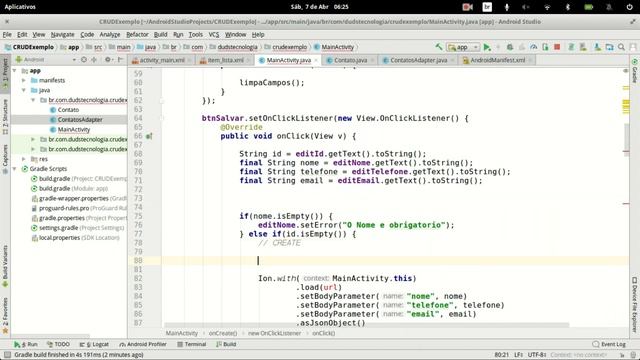
Task: Collapse the app module tree node
Action: (15, 71)
